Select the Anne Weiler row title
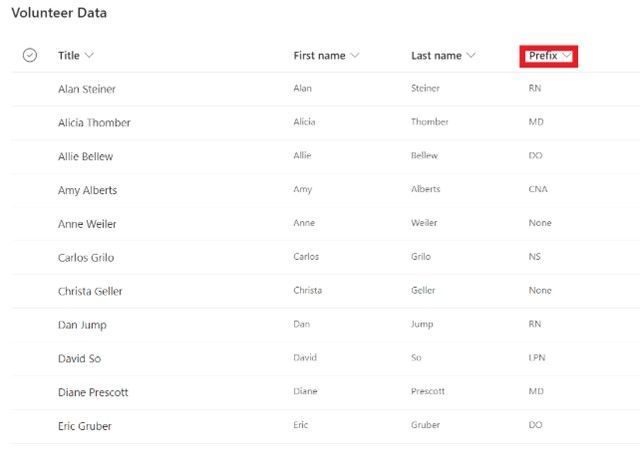This screenshot has height=449, width=640. click(87, 224)
